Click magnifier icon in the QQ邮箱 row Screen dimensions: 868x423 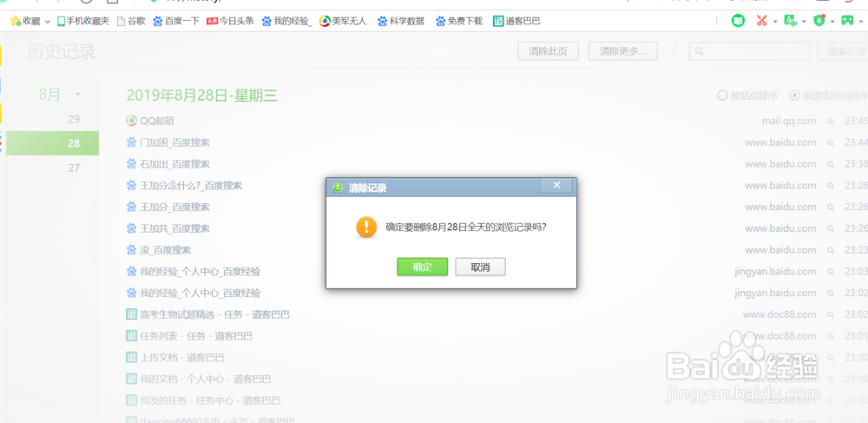pos(831,121)
